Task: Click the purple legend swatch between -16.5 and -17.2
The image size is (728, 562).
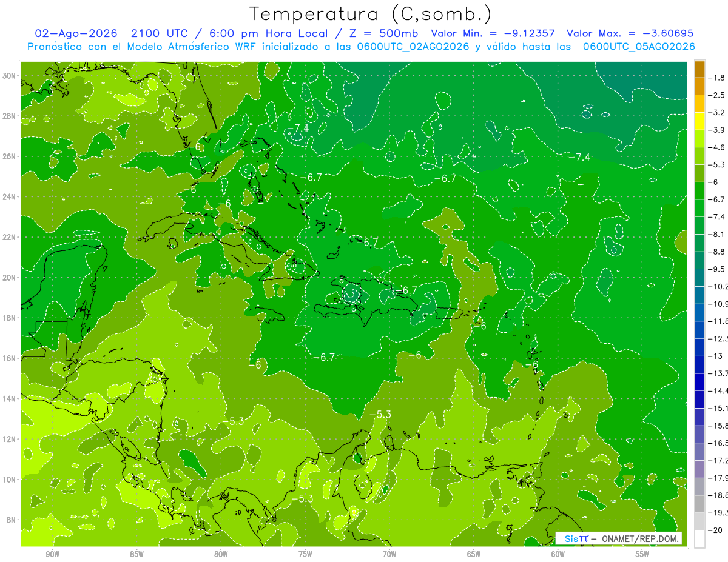Action: [x=699, y=451]
